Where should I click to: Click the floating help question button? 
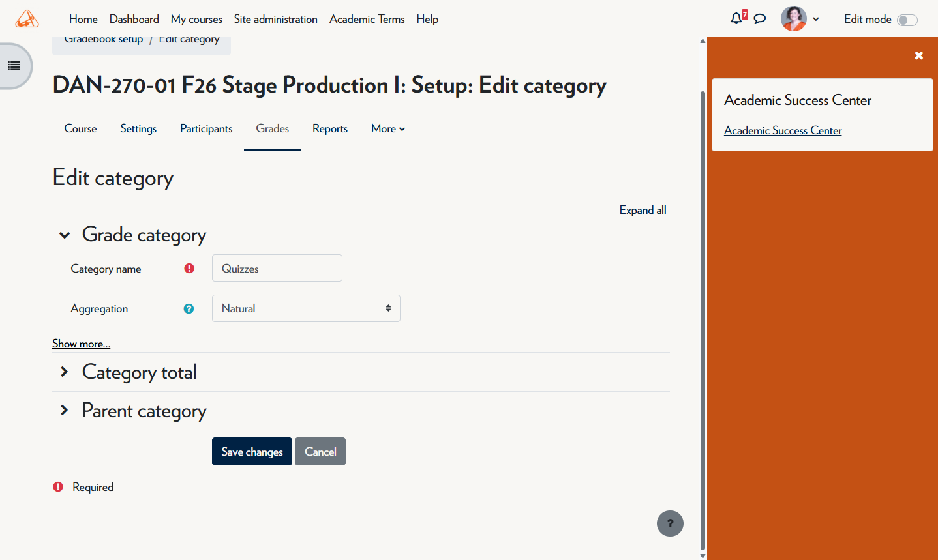(670, 523)
